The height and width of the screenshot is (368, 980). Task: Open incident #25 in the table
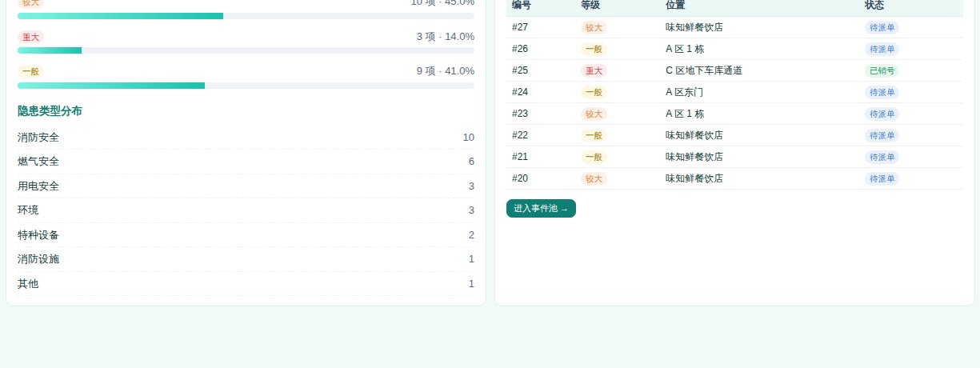[x=734, y=70]
